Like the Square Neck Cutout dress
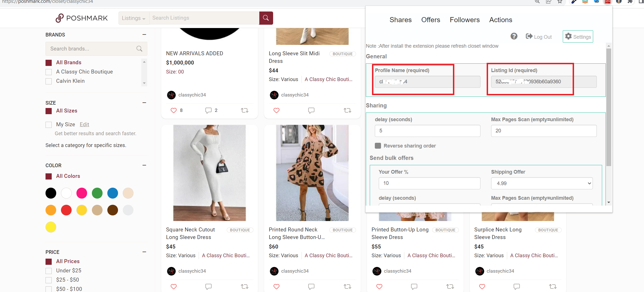Viewport: 644px width, 292px height. (x=174, y=287)
